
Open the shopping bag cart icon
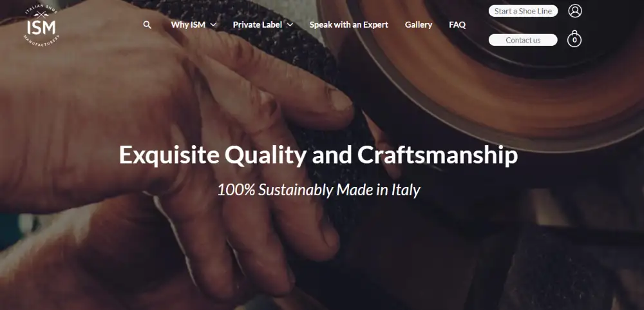pos(574,39)
